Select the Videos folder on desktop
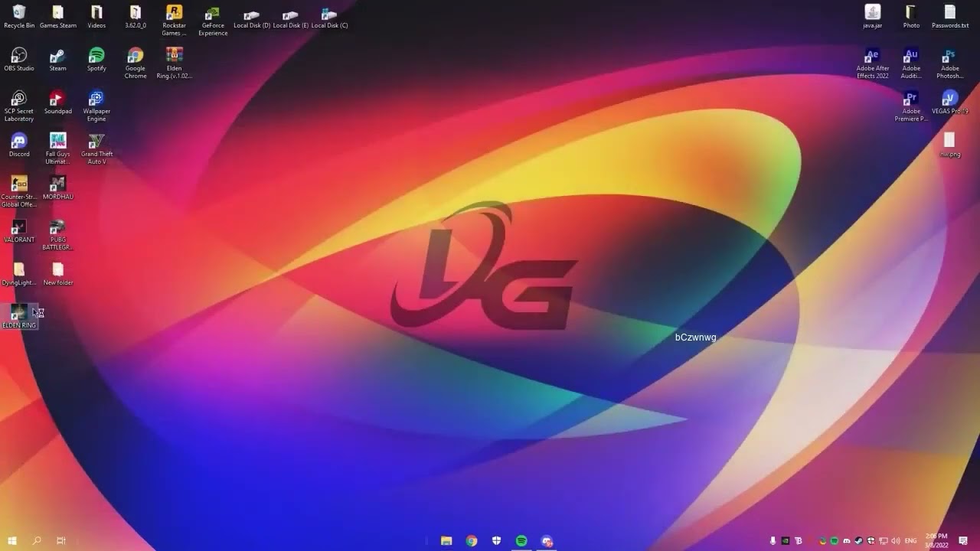 tap(96, 17)
